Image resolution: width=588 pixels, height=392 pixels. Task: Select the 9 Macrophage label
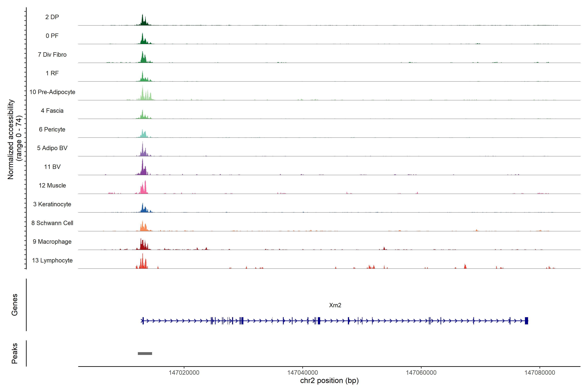(x=52, y=242)
